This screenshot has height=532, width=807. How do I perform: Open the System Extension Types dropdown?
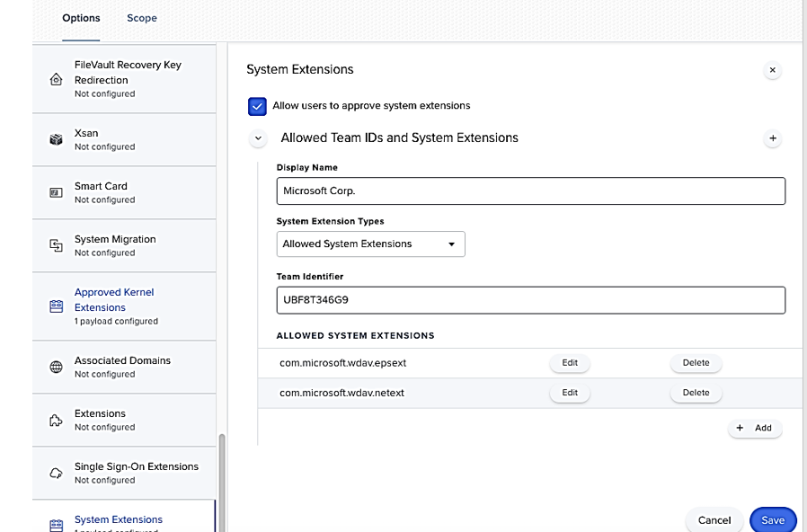(x=370, y=244)
